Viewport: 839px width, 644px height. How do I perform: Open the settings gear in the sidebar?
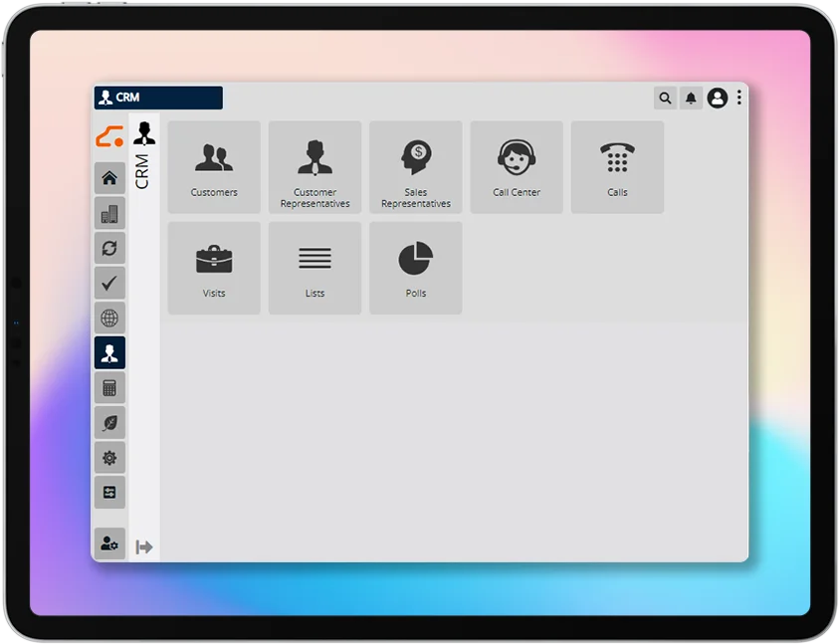point(109,457)
